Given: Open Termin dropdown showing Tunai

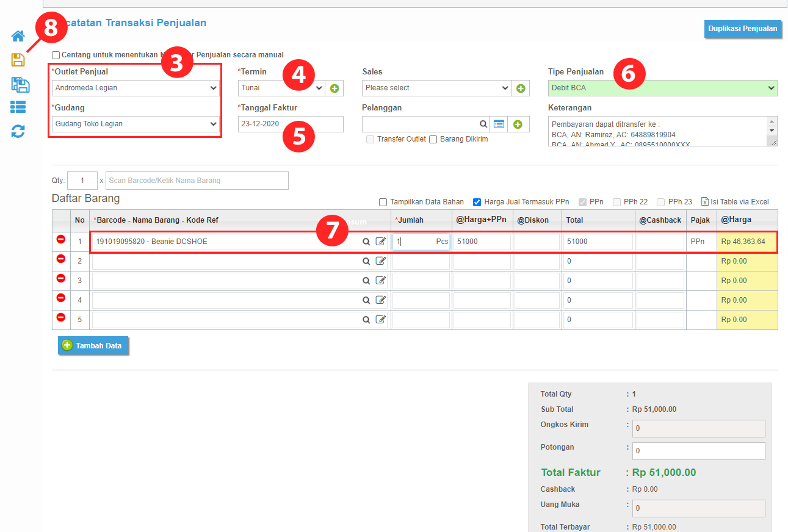Looking at the screenshot, I should (281, 88).
